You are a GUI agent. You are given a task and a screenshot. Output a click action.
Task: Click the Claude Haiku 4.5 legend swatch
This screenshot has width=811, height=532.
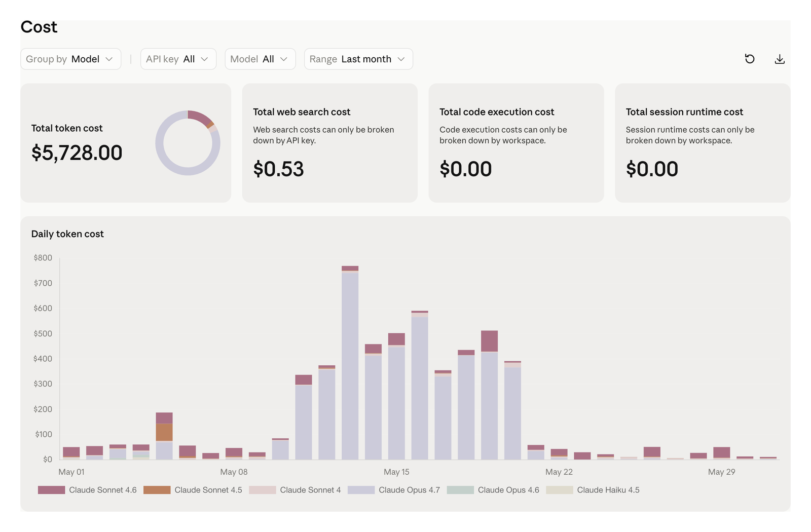(560, 490)
